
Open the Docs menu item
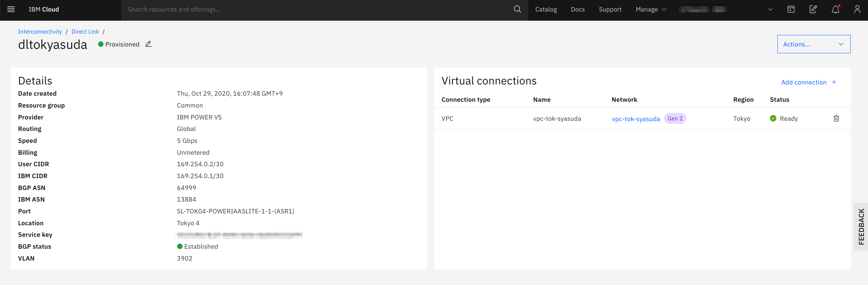578,9
